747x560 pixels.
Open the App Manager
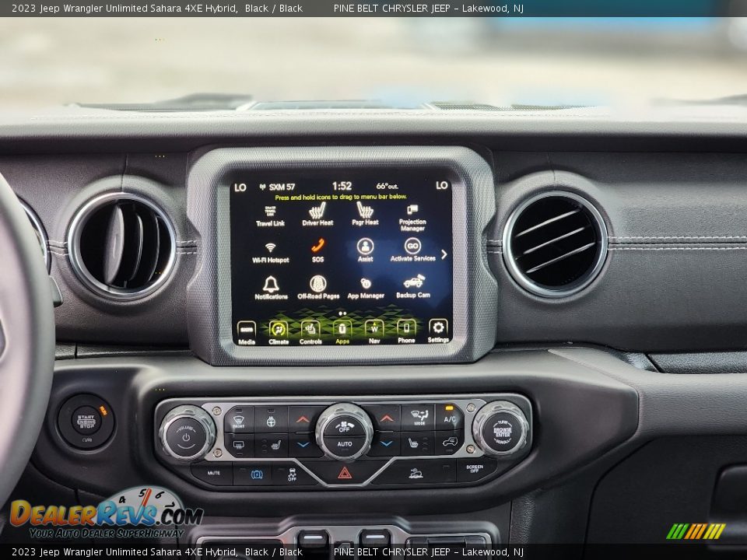[366, 287]
